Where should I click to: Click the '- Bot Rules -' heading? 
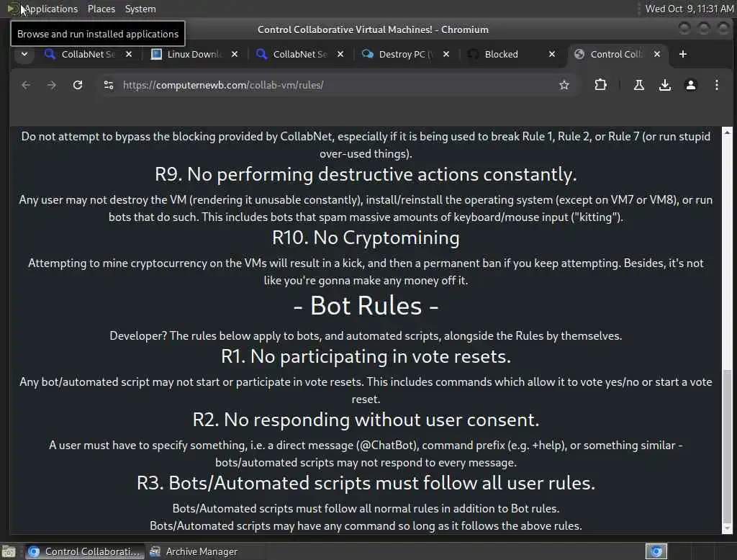pos(366,306)
